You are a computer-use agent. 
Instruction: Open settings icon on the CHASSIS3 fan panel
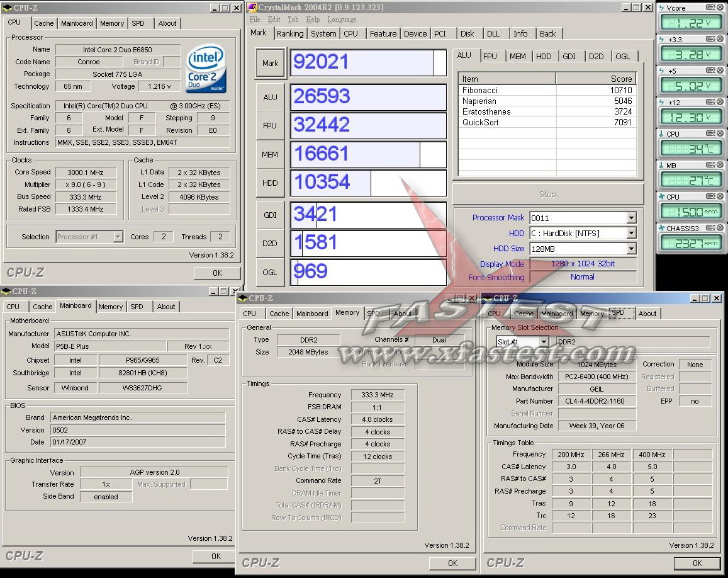(x=710, y=228)
